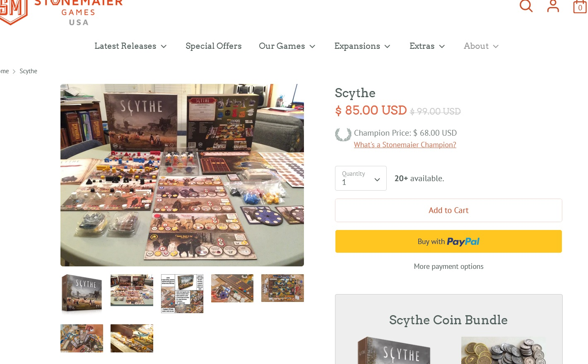This screenshot has width=588, height=364.
Task: Open the shopping cart bag icon
Action: click(580, 6)
